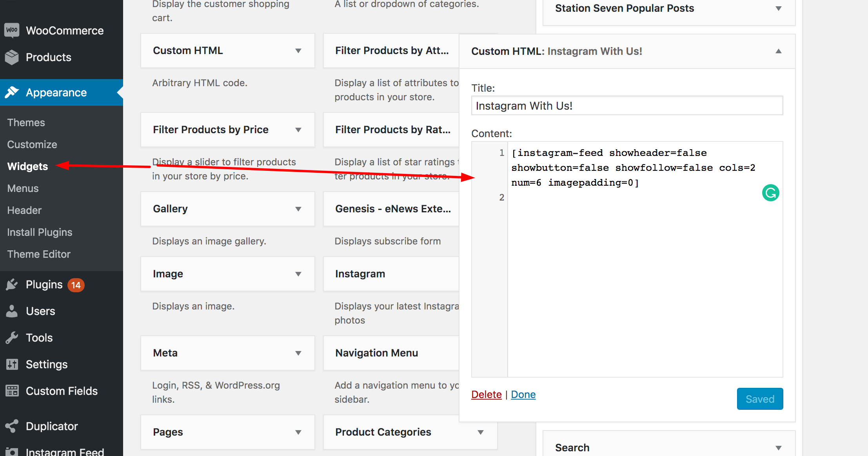The image size is (868, 456).
Task: Click the 'Displays an image gallery.' description
Action: [209, 241]
